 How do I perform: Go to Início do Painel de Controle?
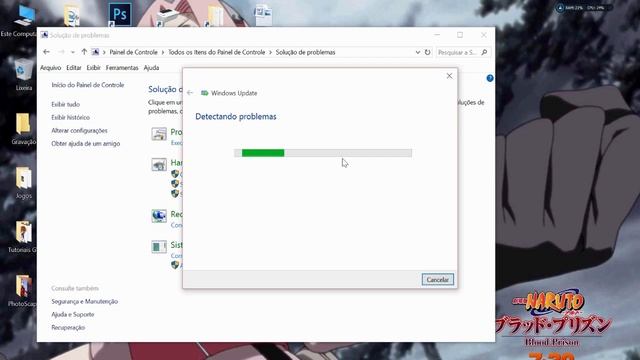click(x=88, y=85)
